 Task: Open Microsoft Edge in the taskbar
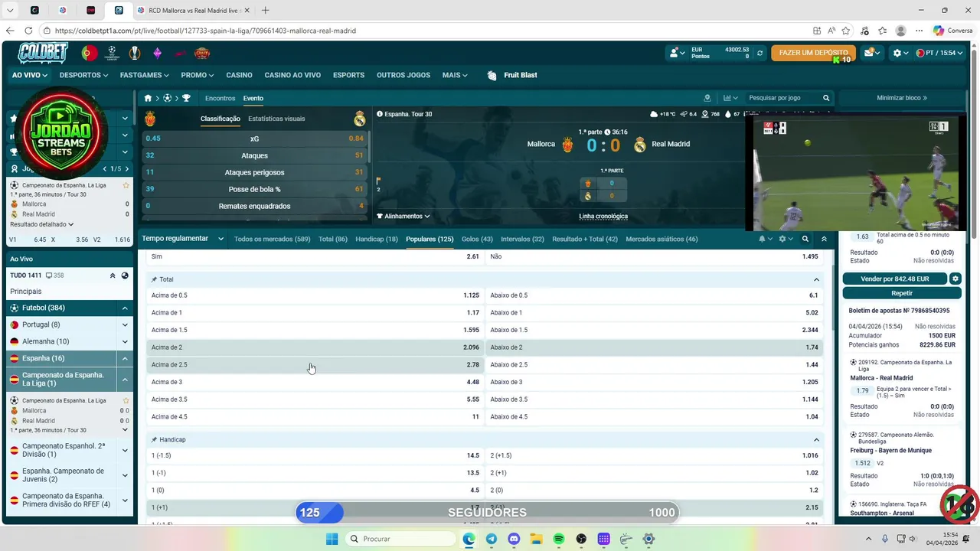click(x=469, y=539)
